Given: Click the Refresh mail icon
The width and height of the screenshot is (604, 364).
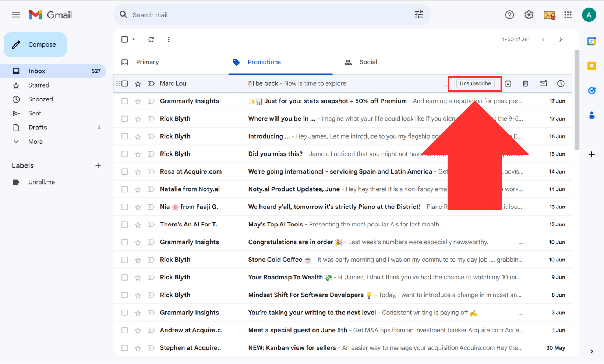Looking at the screenshot, I should point(151,39).
